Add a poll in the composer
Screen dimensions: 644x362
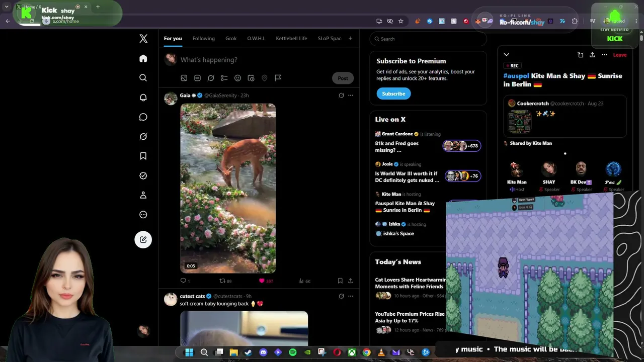(x=224, y=78)
